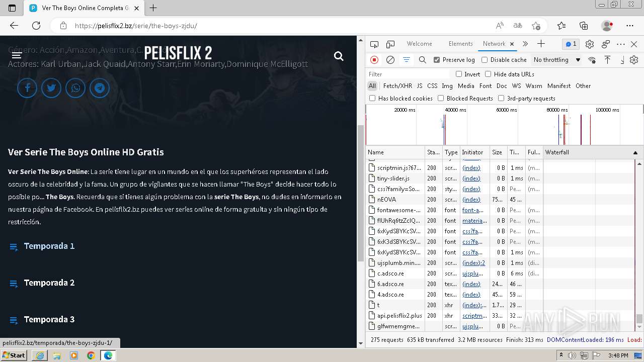Open the site search magnifier
This screenshot has width=644, height=362.
tap(339, 56)
